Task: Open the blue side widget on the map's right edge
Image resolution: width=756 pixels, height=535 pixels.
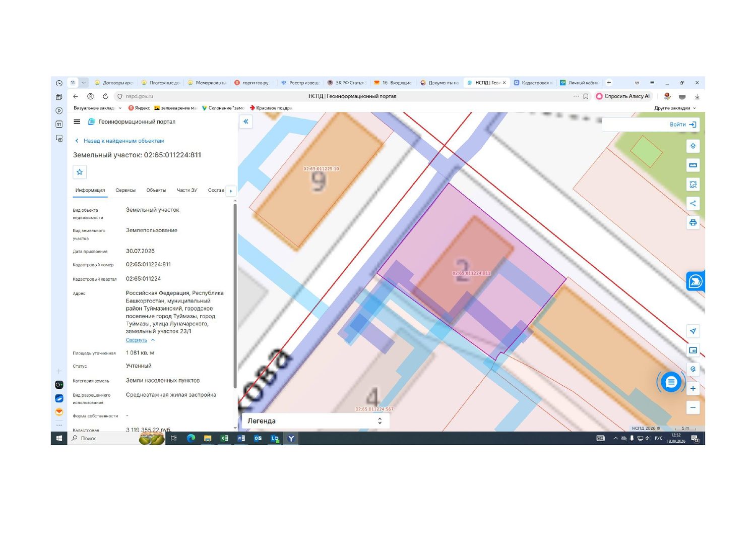Action: coord(696,281)
